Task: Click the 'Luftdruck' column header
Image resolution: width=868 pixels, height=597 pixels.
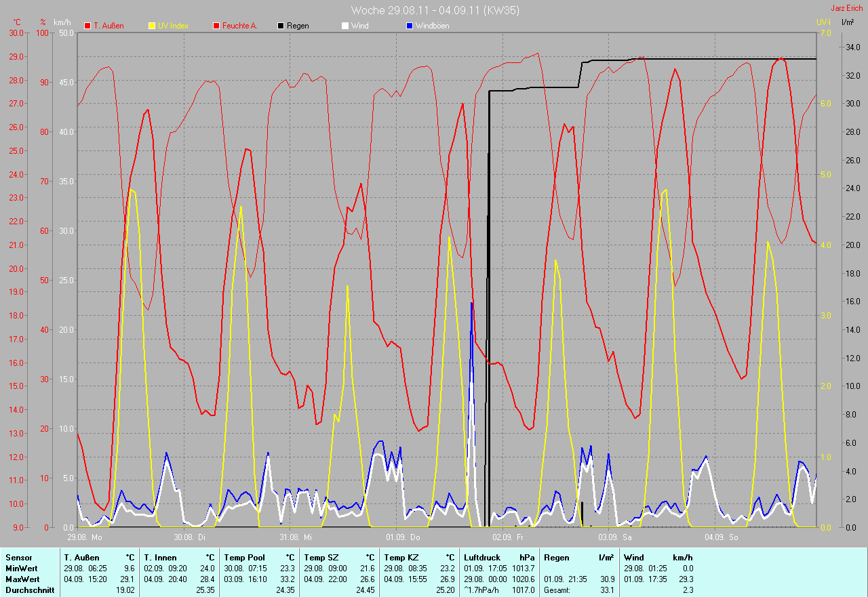Action: coord(482,558)
